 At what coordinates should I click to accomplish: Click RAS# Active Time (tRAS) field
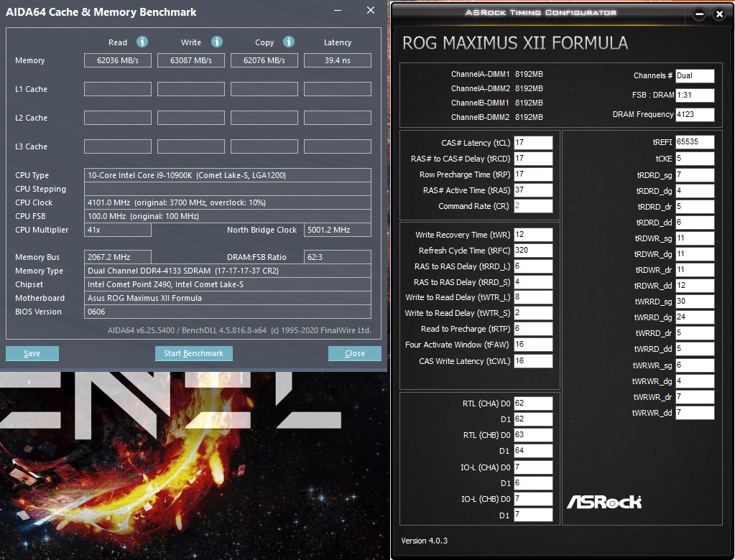click(x=533, y=190)
